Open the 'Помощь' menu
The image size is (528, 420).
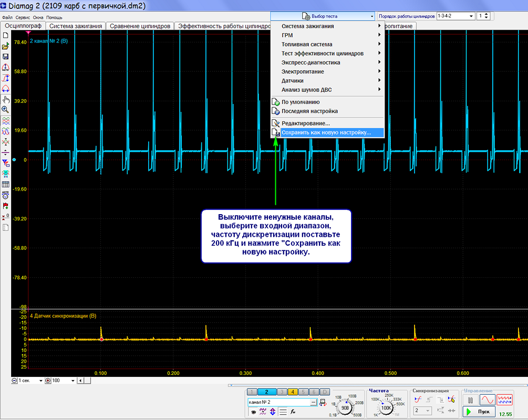(x=54, y=17)
